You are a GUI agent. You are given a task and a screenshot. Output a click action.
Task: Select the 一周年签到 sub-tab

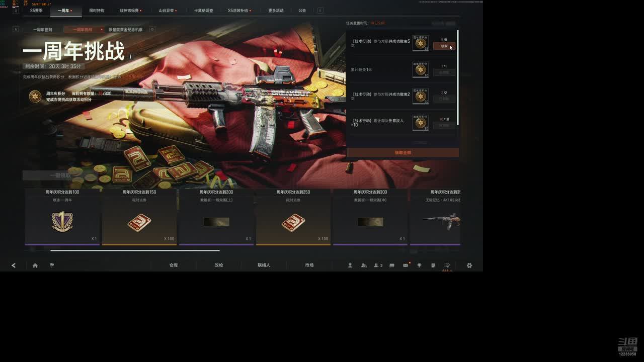[43, 30]
